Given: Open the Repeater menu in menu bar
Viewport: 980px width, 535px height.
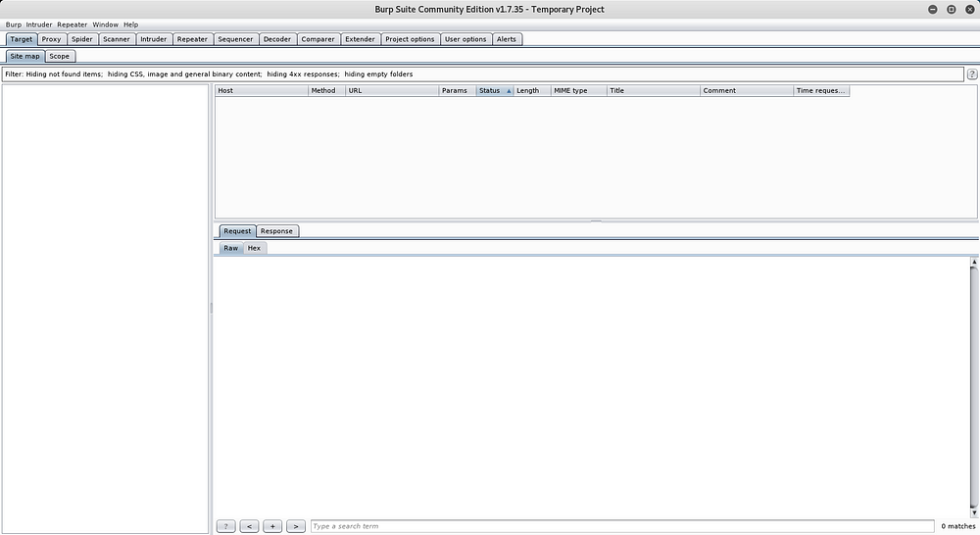Looking at the screenshot, I should coord(72,24).
